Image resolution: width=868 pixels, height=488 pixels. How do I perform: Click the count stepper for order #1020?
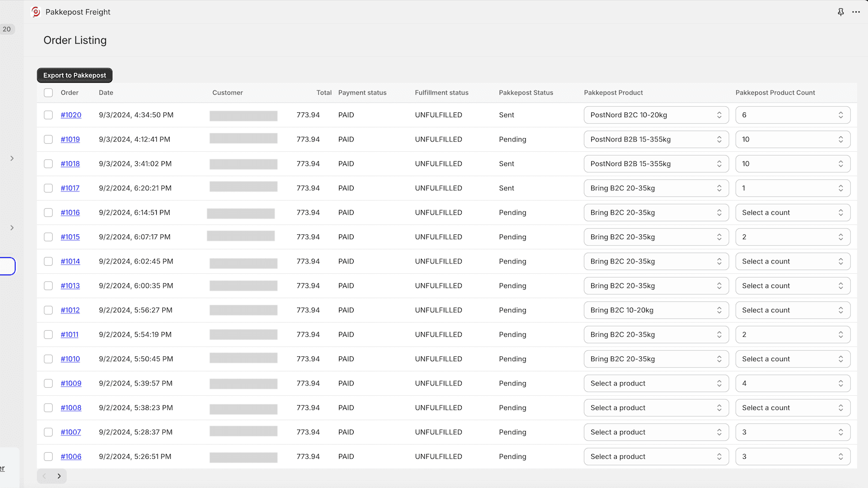(x=840, y=114)
